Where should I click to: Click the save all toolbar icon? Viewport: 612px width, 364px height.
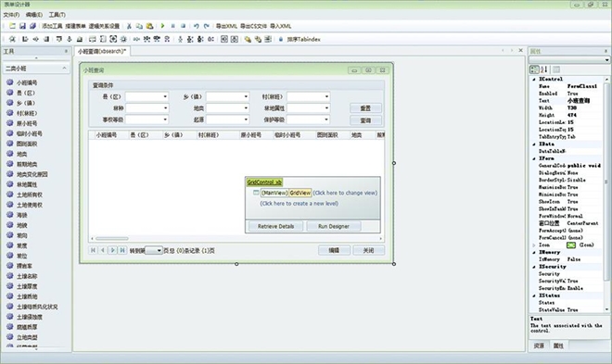tap(32, 26)
